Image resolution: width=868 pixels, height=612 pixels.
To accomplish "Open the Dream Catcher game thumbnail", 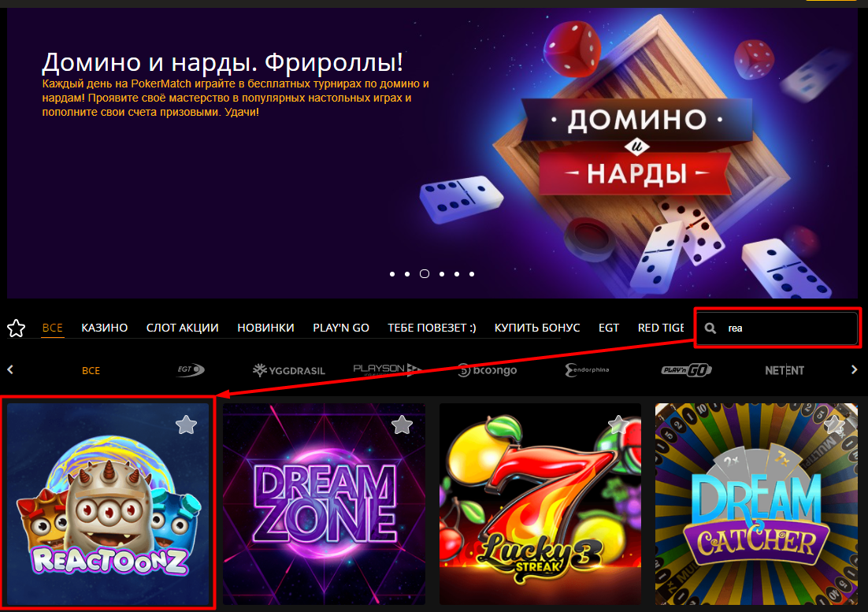I will [x=756, y=504].
